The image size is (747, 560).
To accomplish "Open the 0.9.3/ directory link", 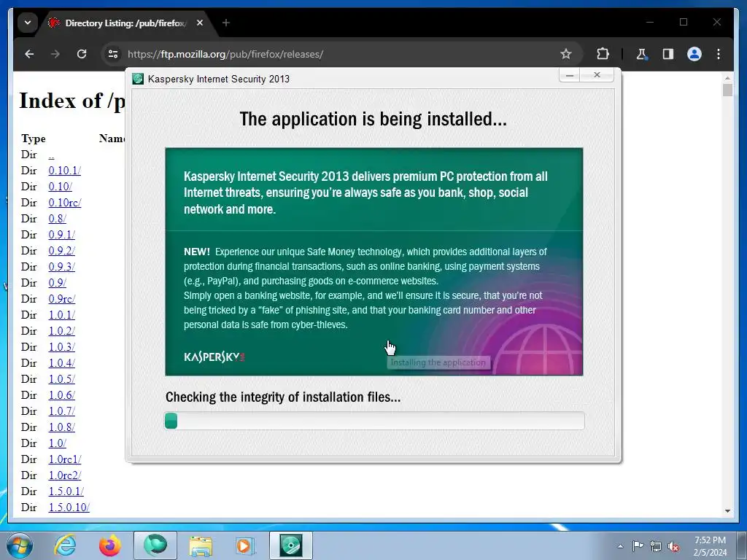I will click(x=62, y=267).
